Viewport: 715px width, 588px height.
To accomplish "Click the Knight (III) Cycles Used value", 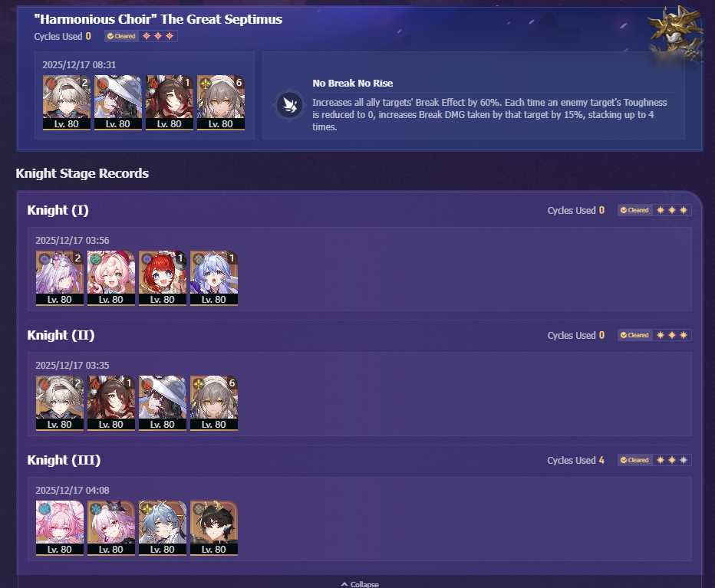I will 601,460.
